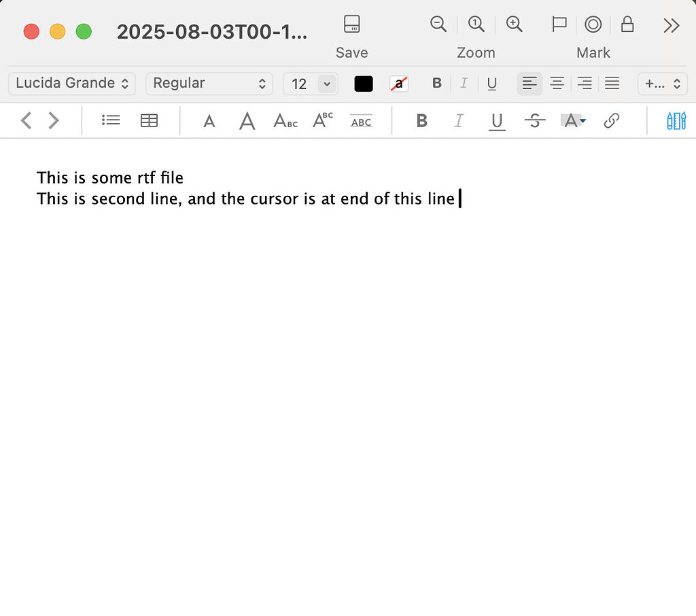Image resolution: width=696 pixels, height=616 pixels.
Task: Enable strikethrough formatting
Action: coord(535,120)
